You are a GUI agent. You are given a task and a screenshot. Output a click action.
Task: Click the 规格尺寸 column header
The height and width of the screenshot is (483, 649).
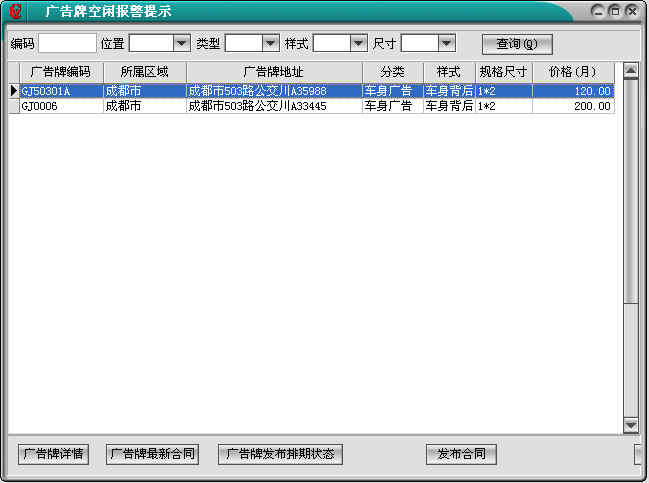(503, 72)
